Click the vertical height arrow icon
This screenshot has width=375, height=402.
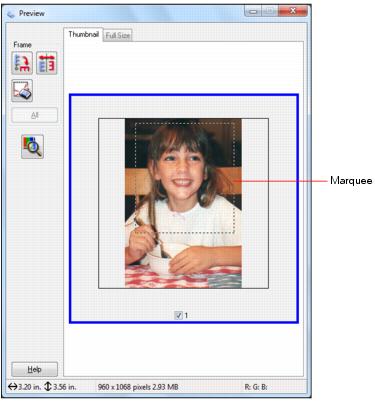[x=48, y=387]
